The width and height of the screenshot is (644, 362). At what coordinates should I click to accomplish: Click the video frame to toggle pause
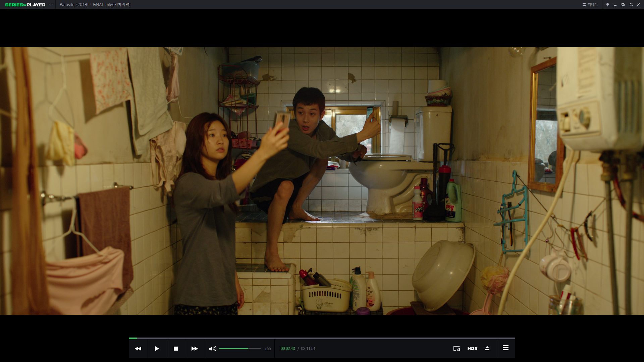pos(322,181)
